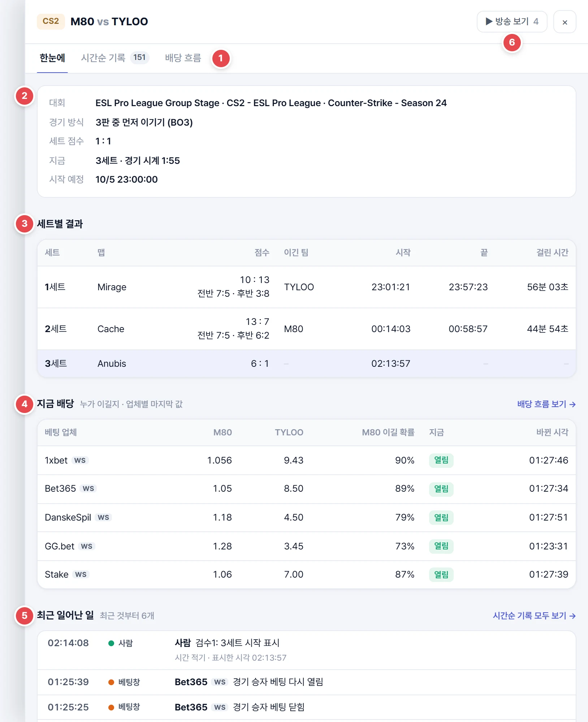Click the 151 count badge on 시간순 기록
The height and width of the screenshot is (722, 588).
click(x=139, y=58)
